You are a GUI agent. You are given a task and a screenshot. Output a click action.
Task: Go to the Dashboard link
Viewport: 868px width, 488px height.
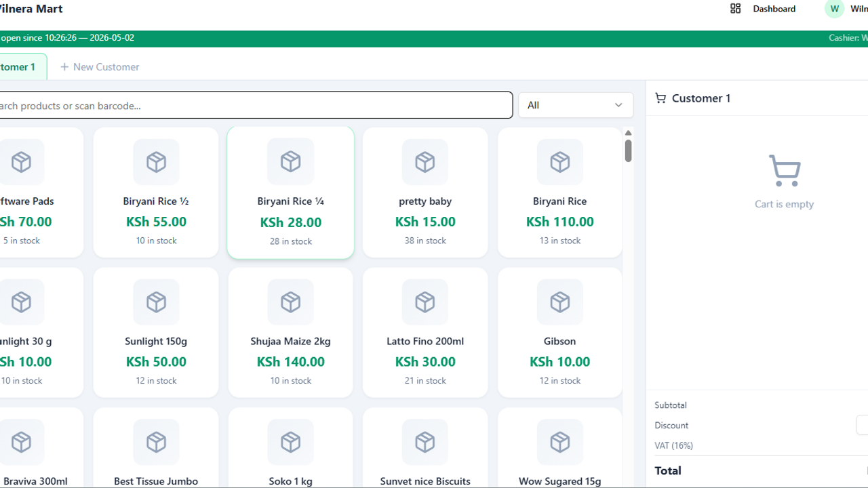click(x=774, y=9)
